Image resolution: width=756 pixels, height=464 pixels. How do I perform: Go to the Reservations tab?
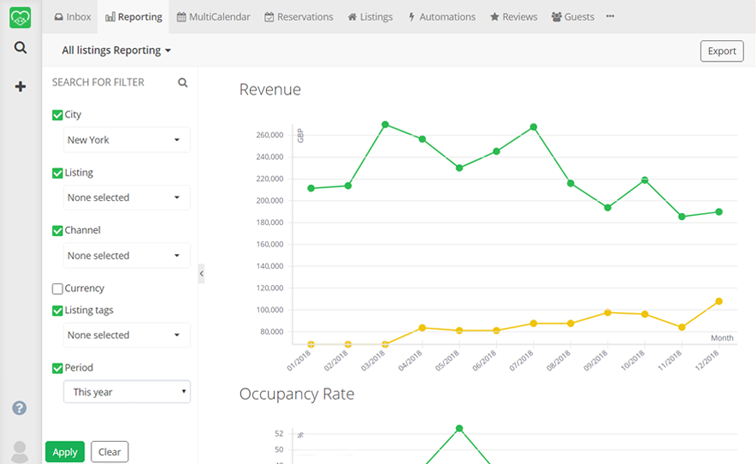coord(299,17)
